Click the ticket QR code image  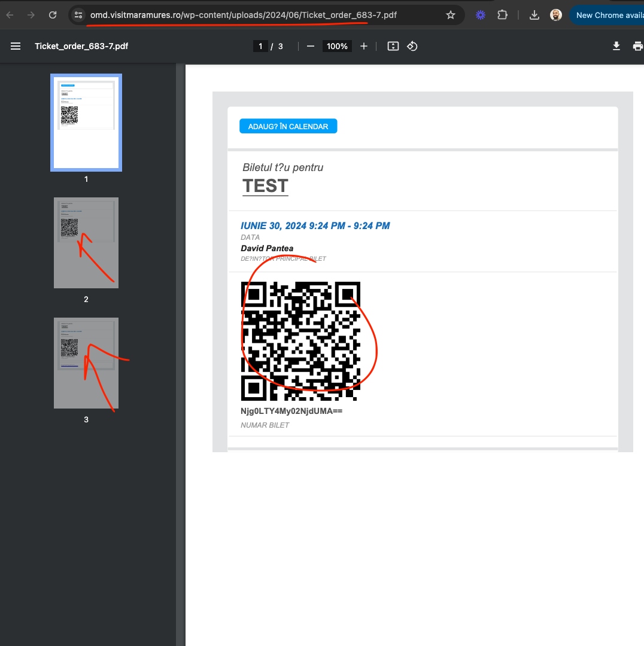[300, 341]
